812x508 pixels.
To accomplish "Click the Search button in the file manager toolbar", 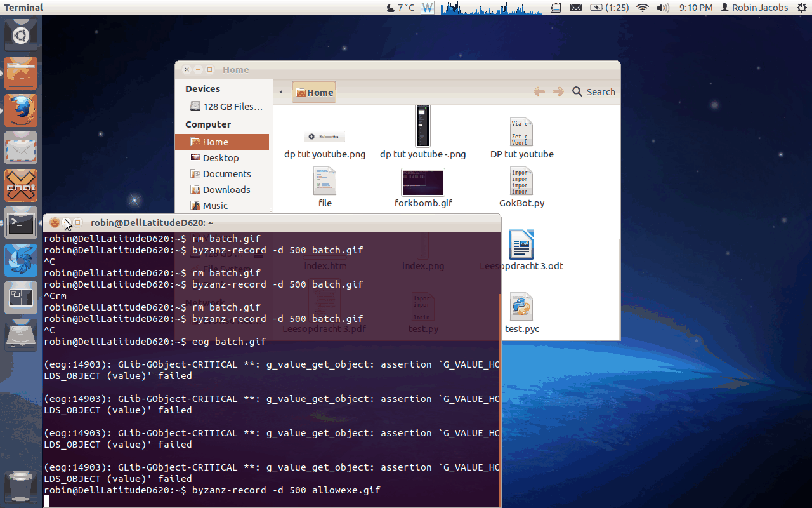I will (x=593, y=91).
